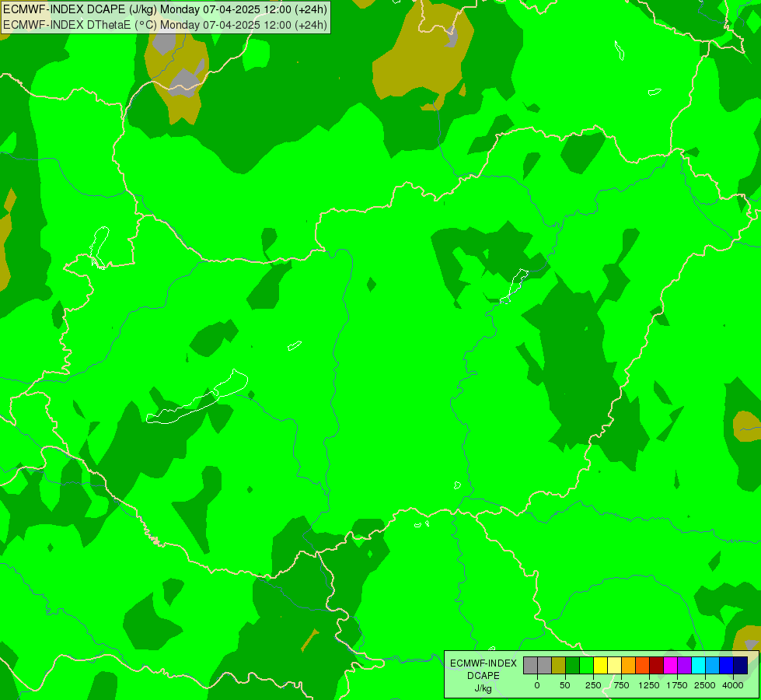Click the legend value 0
The image size is (761, 700).
(537, 685)
